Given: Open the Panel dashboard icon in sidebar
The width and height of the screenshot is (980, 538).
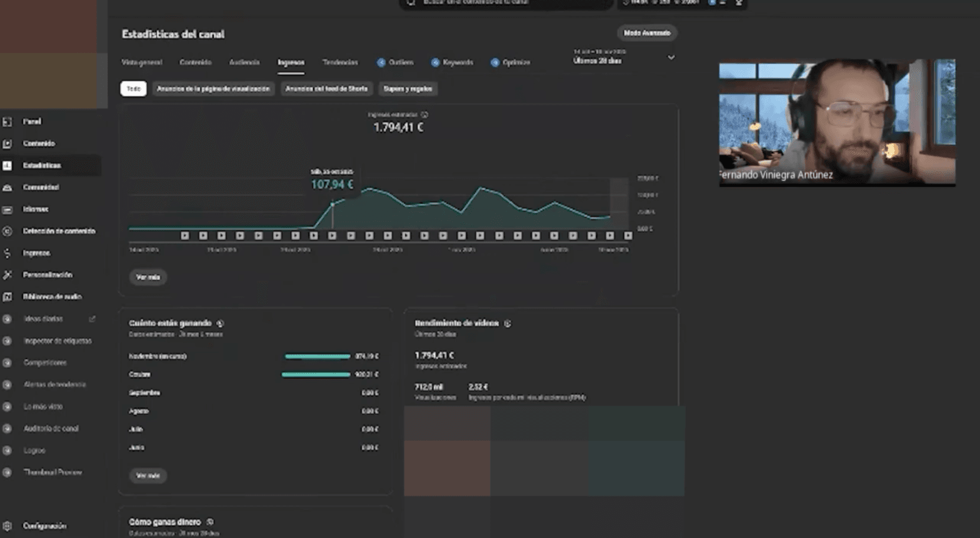Looking at the screenshot, I should [x=8, y=121].
